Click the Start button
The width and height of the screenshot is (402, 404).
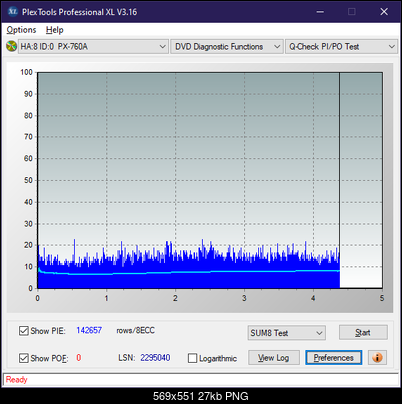click(x=363, y=332)
